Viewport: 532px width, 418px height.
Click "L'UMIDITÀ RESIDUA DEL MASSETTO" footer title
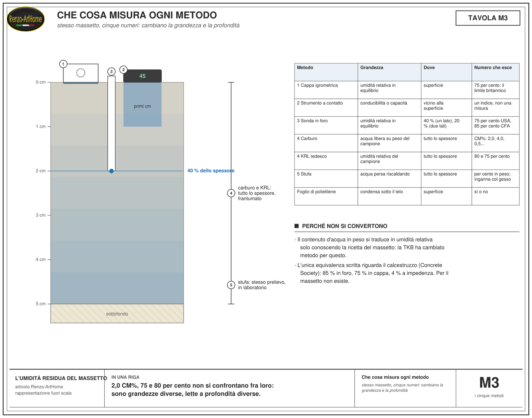pyautogui.click(x=61, y=378)
